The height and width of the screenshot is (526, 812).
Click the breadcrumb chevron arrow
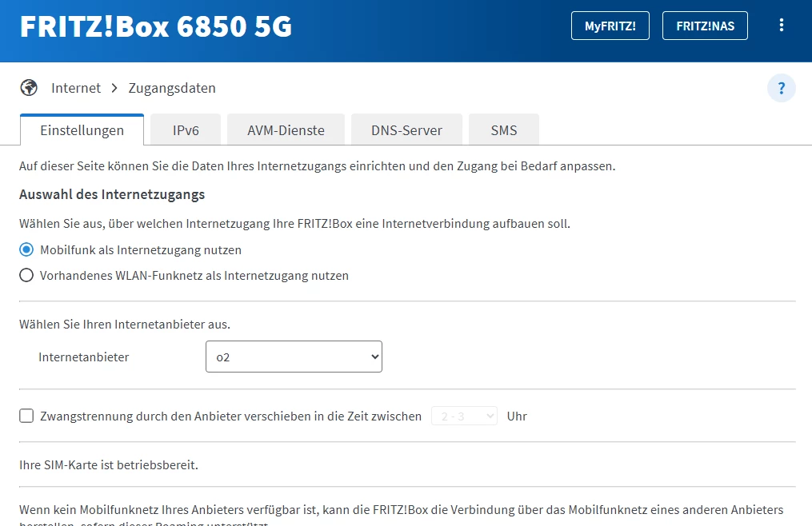pyautogui.click(x=114, y=88)
